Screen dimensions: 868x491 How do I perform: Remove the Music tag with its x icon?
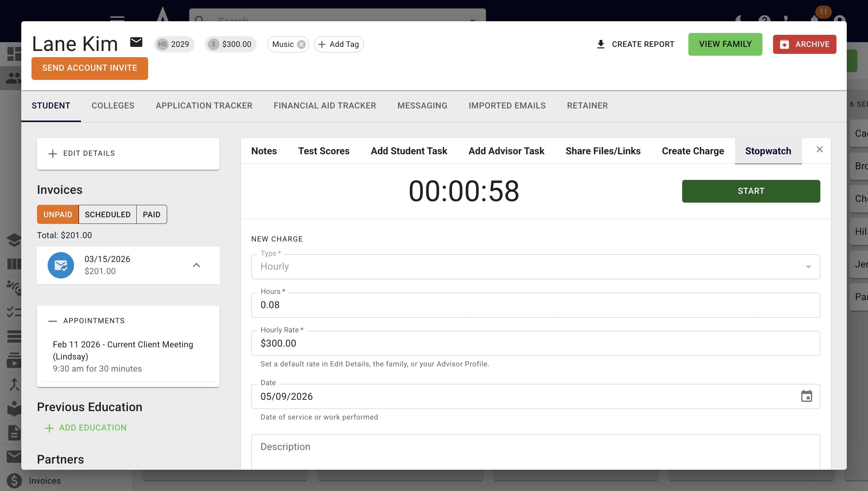[301, 44]
